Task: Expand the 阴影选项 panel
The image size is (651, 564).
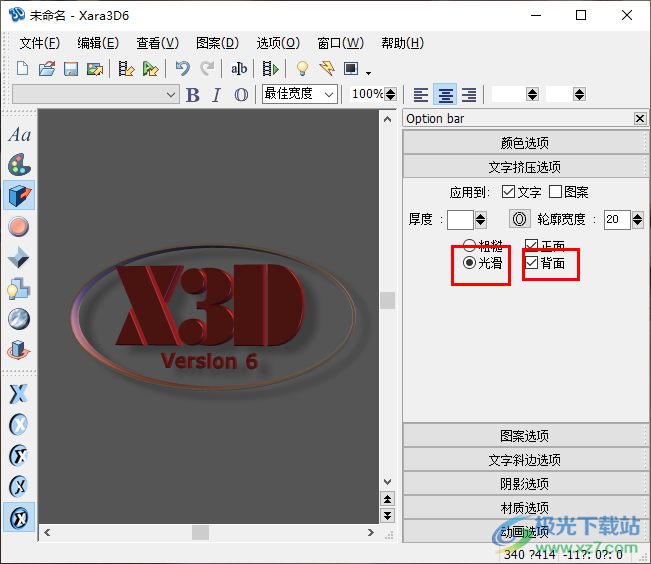Action: click(524, 484)
